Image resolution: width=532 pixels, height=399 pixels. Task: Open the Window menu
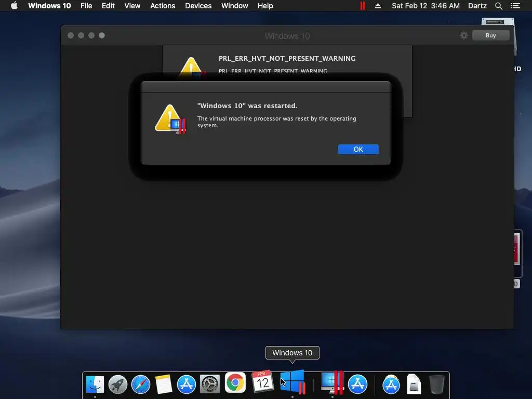click(235, 6)
